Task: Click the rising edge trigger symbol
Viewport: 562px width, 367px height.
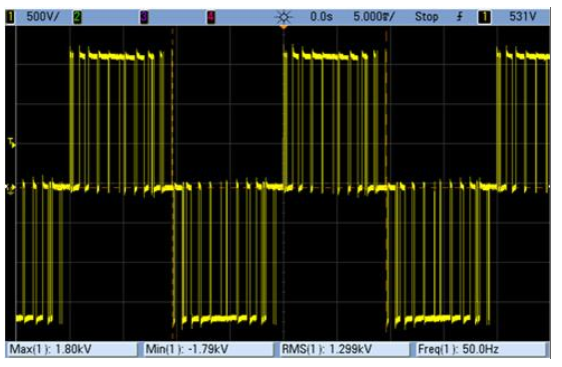Action: [x=459, y=17]
